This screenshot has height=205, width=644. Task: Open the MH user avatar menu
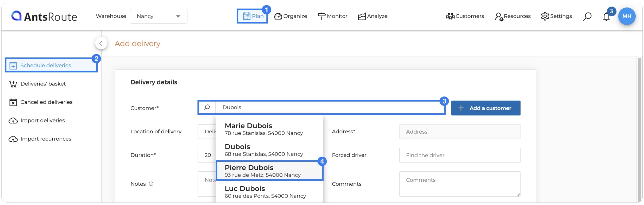[x=627, y=16]
